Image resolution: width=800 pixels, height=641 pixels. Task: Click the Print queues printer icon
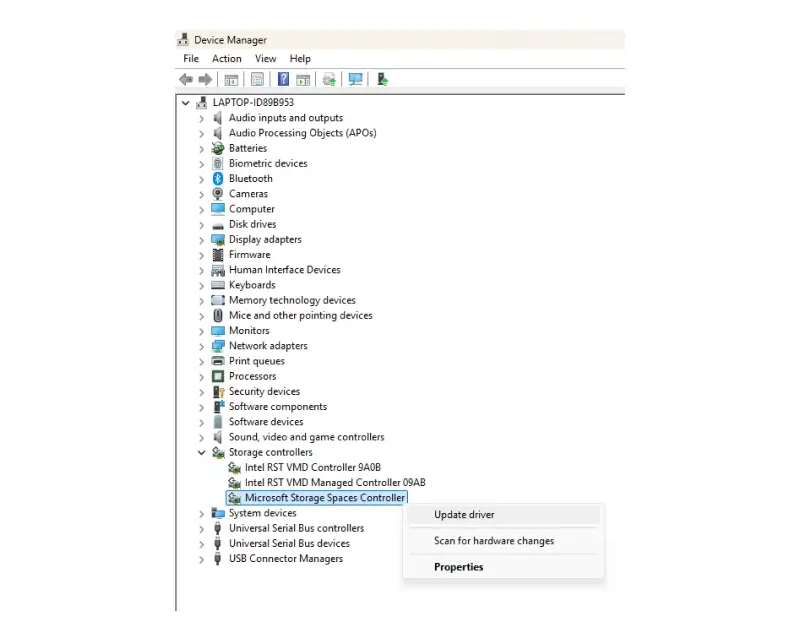(218, 361)
